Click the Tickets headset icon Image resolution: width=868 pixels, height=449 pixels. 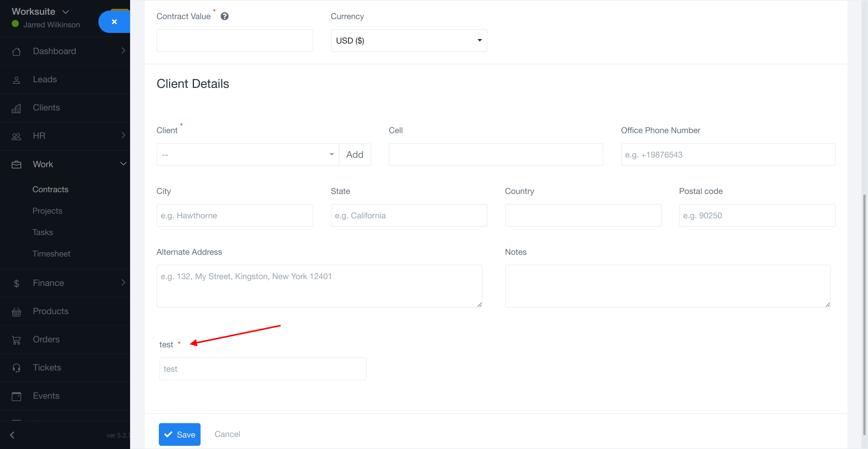pos(16,368)
